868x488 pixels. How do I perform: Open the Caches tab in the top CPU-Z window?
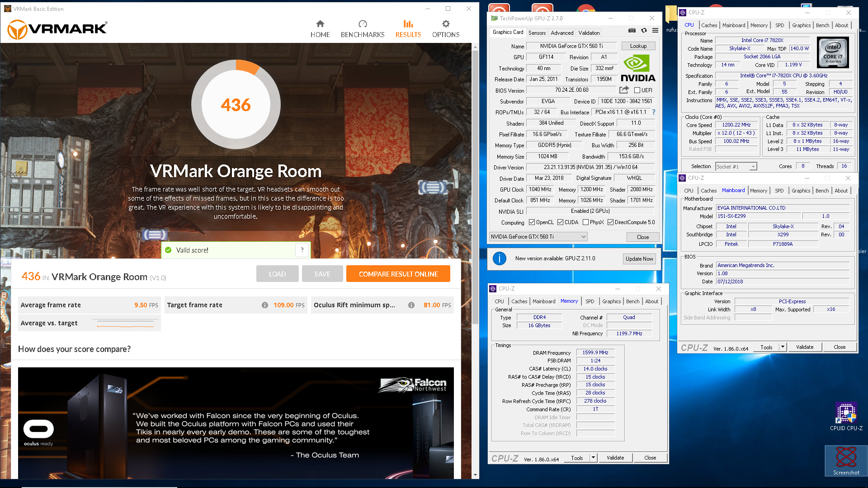(x=709, y=25)
